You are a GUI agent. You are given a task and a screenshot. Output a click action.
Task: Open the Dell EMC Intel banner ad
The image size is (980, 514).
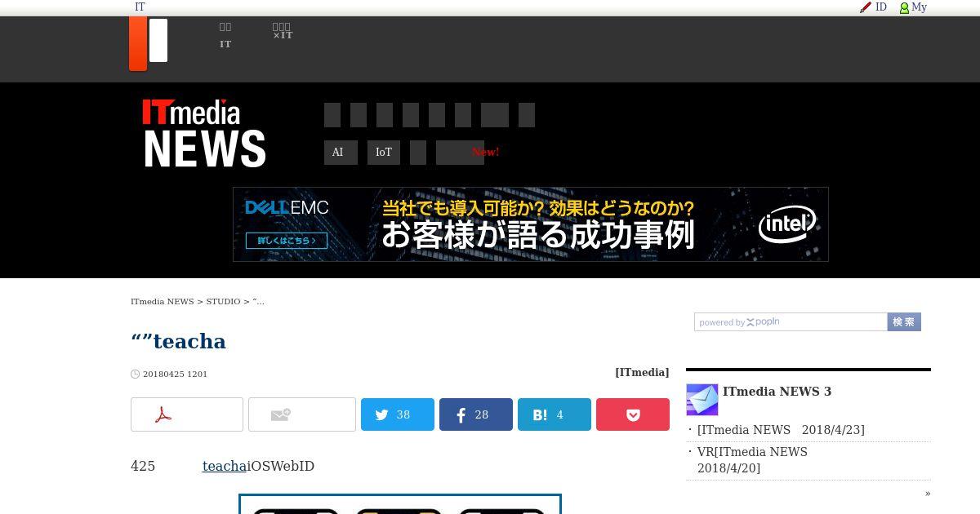531,224
